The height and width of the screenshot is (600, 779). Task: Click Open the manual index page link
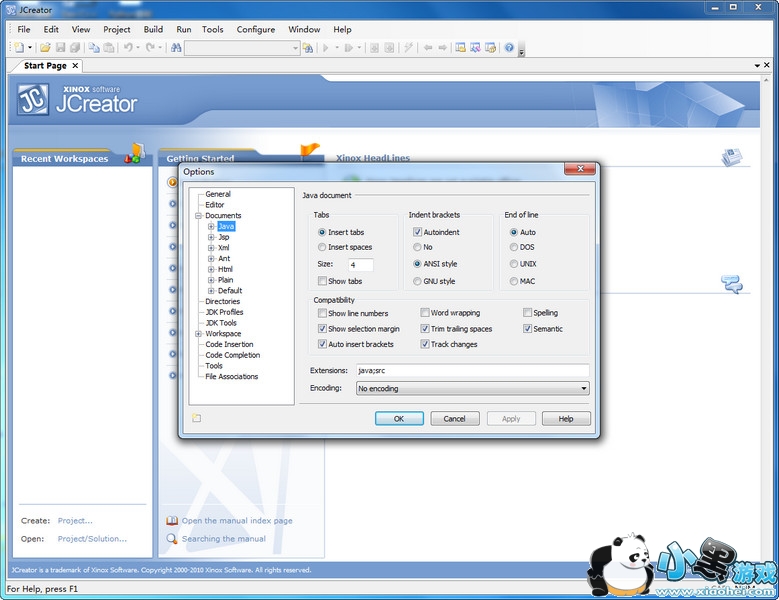pyautogui.click(x=237, y=521)
